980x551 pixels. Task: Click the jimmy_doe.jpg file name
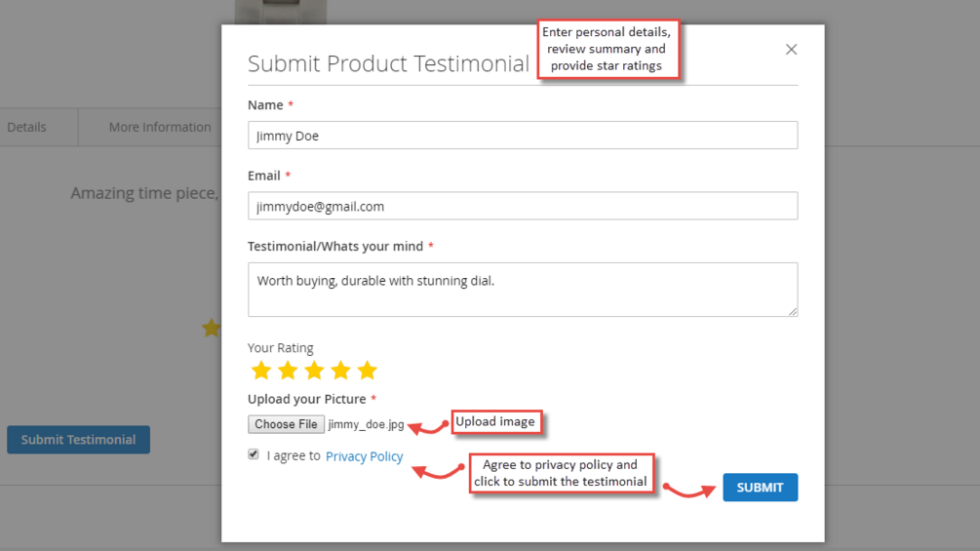(367, 424)
